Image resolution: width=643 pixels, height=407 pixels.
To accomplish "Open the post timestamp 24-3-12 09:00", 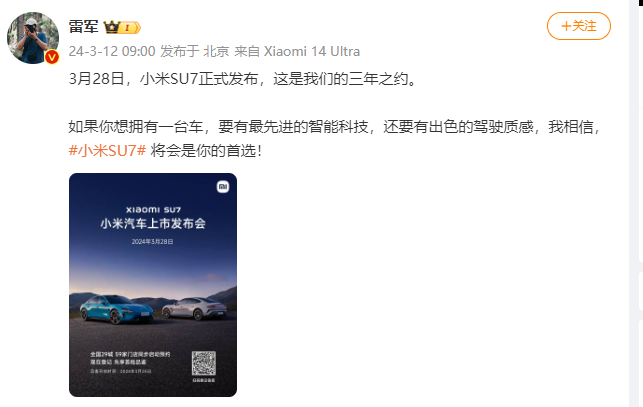I will pyautogui.click(x=112, y=51).
